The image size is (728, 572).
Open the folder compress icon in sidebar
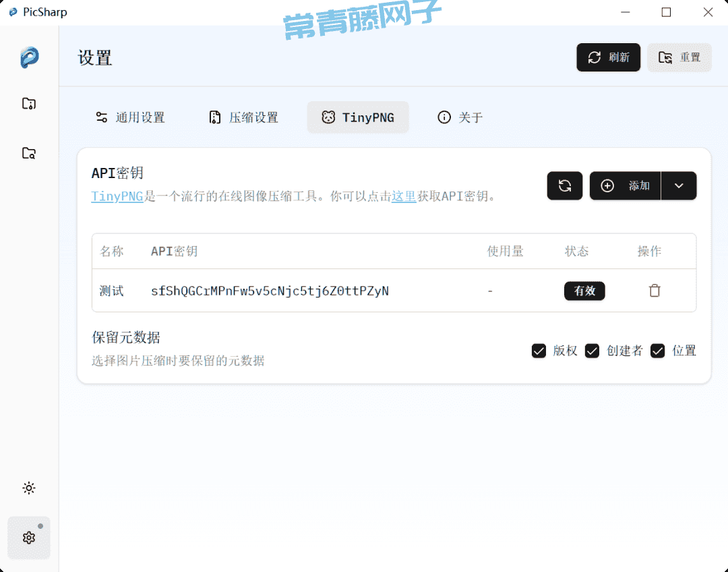pyautogui.click(x=29, y=103)
